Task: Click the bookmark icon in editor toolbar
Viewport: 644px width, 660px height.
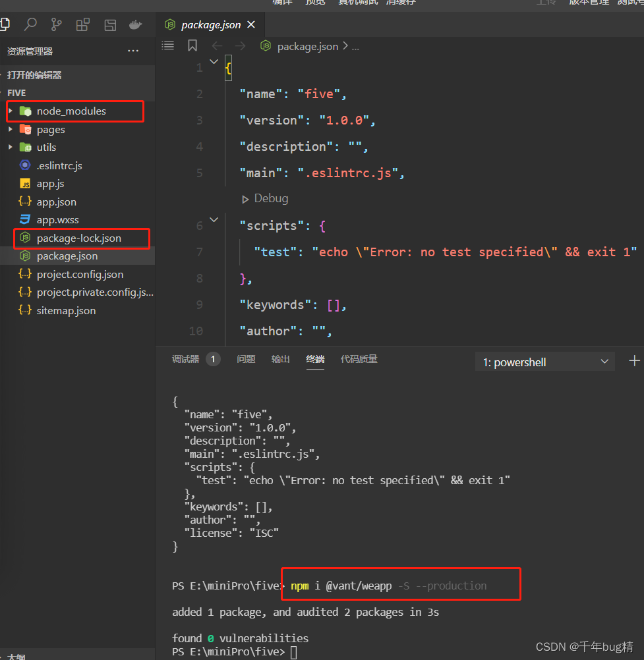Action: (192, 45)
